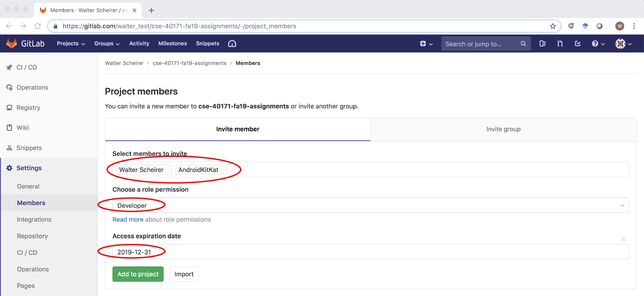Click the Add to project button
This screenshot has width=644, height=296.
138,274
